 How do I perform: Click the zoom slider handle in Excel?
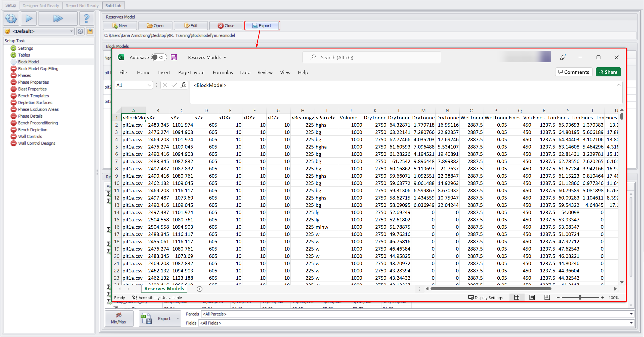[580, 298]
